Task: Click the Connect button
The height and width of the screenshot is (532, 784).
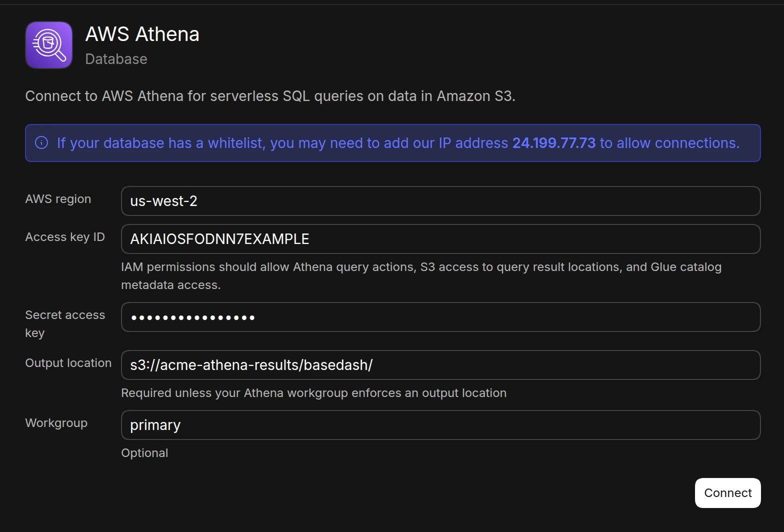Action: pyautogui.click(x=727, y=493)
